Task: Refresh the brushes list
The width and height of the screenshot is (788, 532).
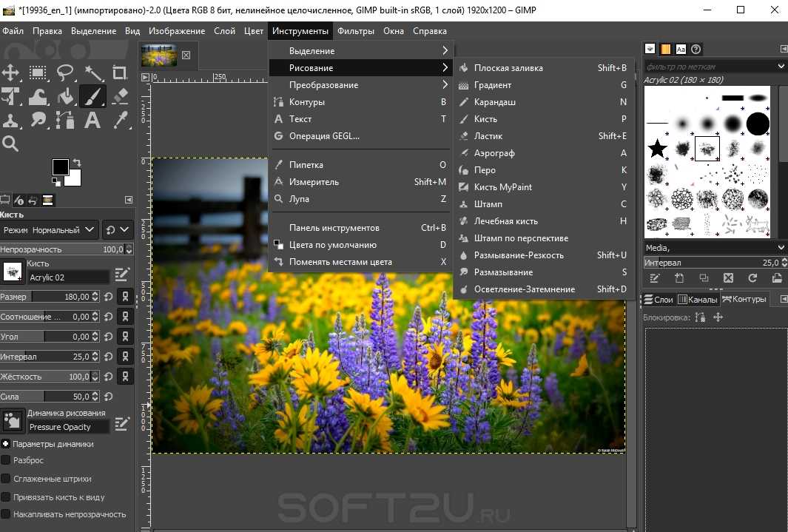Action: pos(752,277)
